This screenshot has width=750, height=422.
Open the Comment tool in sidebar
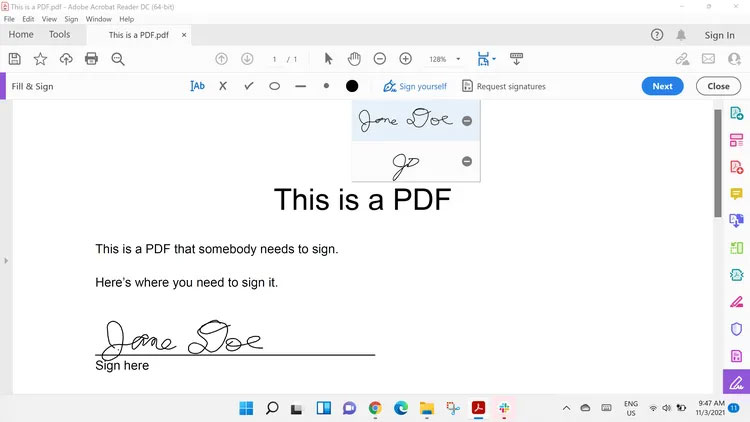point(737,193)
